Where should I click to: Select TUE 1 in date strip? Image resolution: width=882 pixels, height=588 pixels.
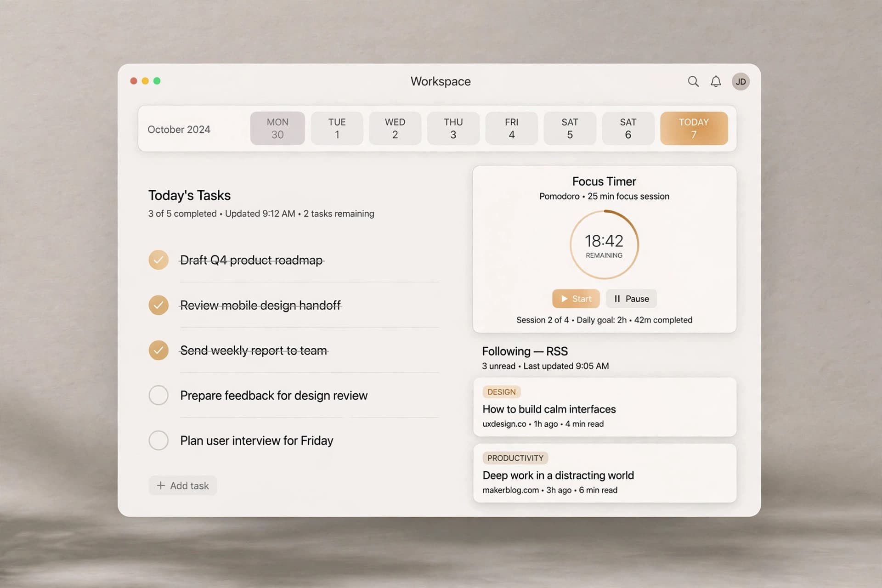[x=337, y=128]
